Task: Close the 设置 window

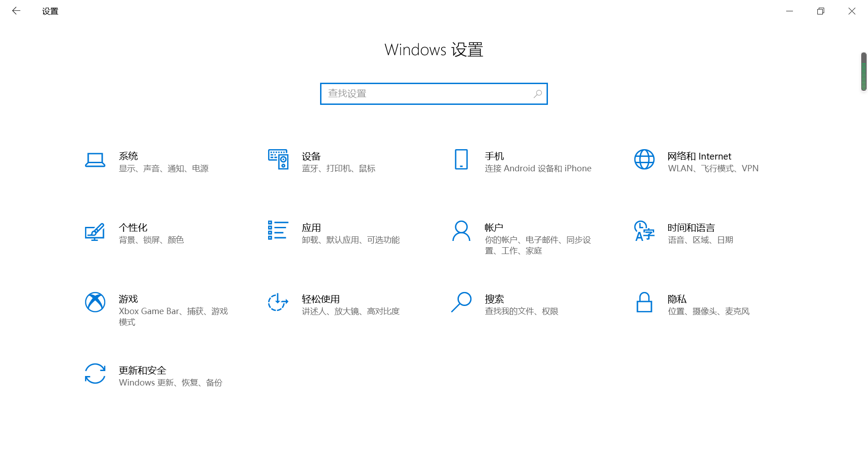Action: click(852, 11)
